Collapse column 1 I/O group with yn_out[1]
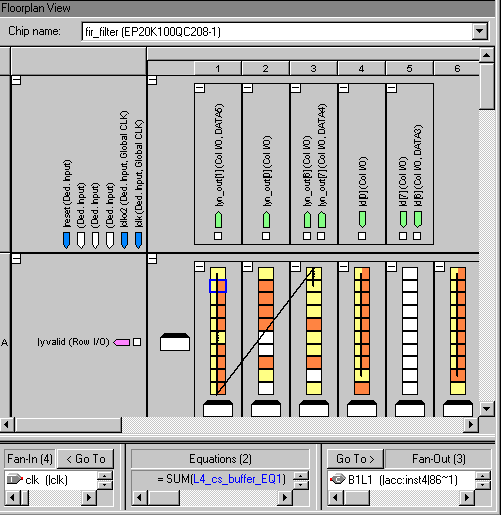This screenshot has width=501, height=515. 200,88
